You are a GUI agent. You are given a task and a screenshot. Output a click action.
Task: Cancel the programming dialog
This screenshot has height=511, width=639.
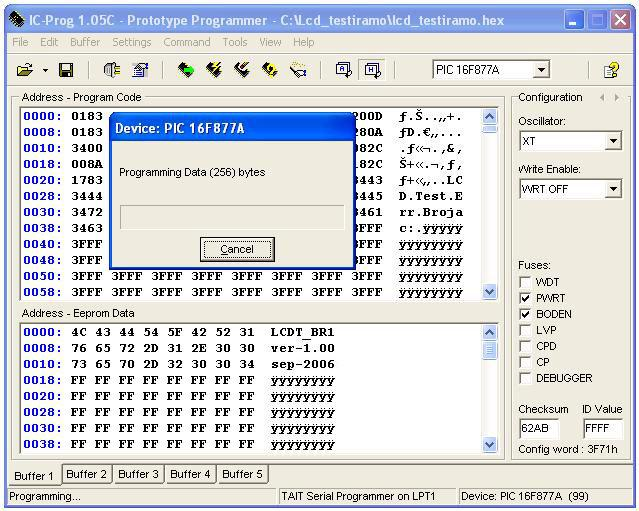[237, 249]
